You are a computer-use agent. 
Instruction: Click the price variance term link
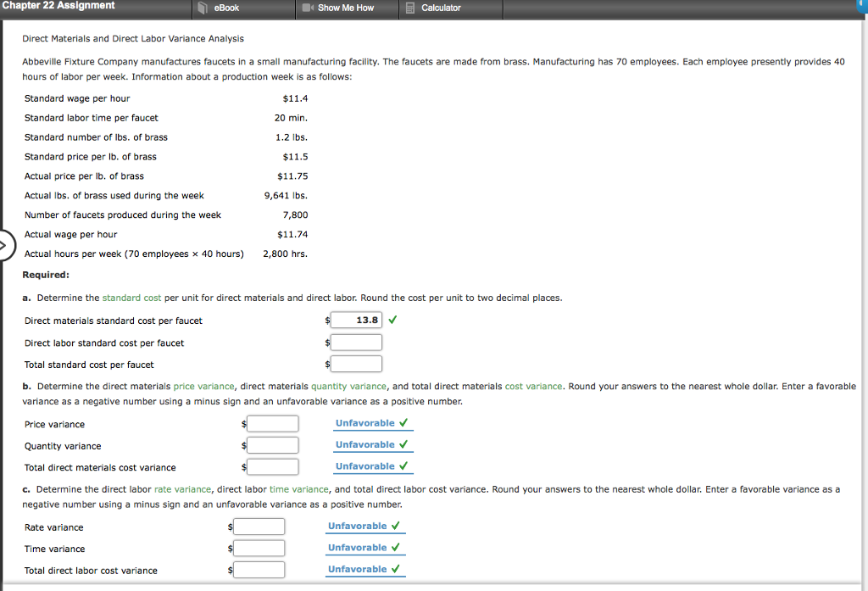click(203, 386)
